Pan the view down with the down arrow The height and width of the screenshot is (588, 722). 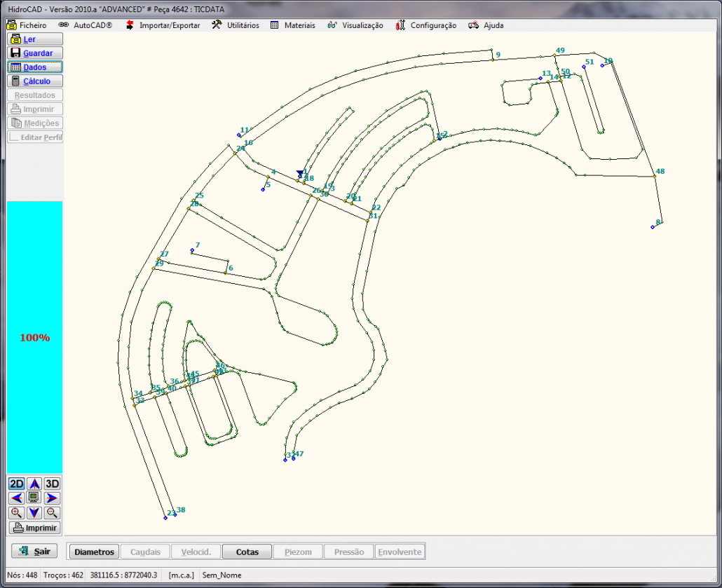pyautogui.click(x=34, y=513)
